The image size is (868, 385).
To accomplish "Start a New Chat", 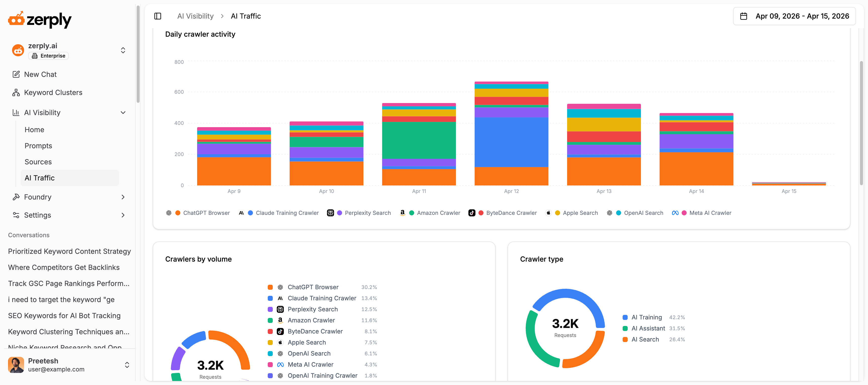I will pos(40,74).
